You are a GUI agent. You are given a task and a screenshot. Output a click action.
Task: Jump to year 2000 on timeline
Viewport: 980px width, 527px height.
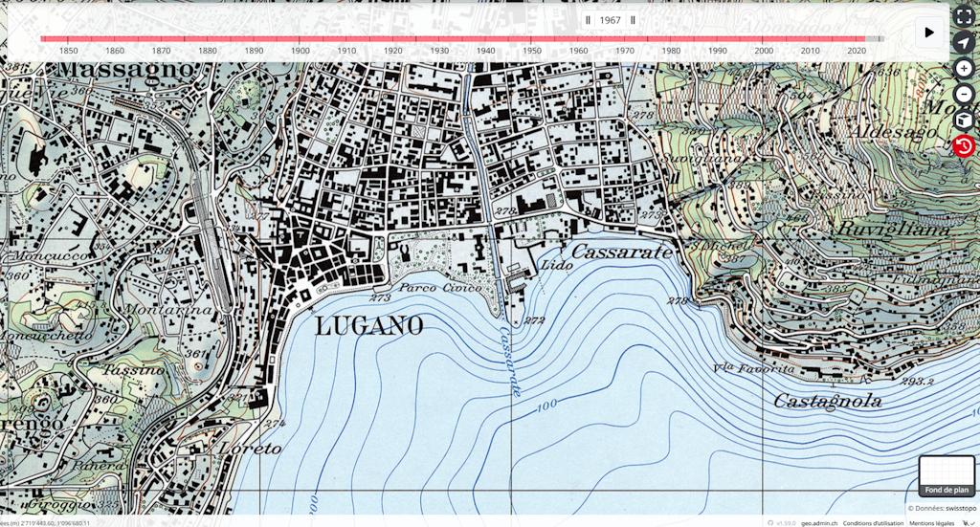coord(764,39)
